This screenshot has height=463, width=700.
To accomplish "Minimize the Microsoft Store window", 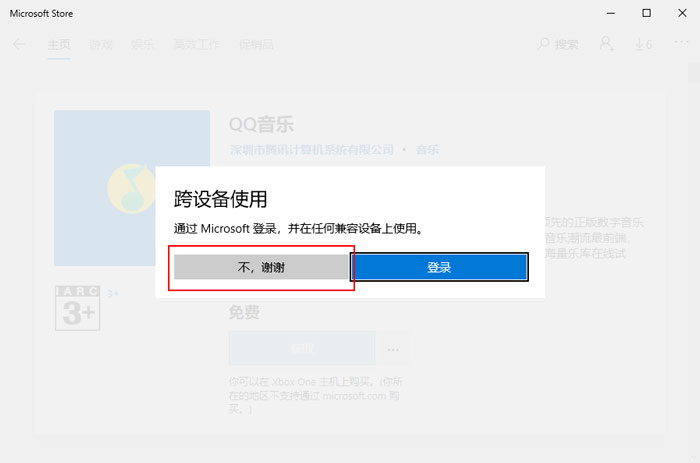I will [611, 13].
